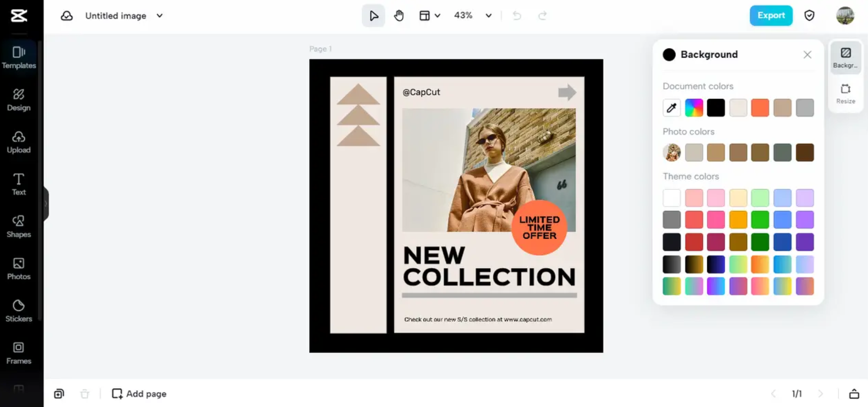Select the gray arrow shape on canvas

click(567, 92)
